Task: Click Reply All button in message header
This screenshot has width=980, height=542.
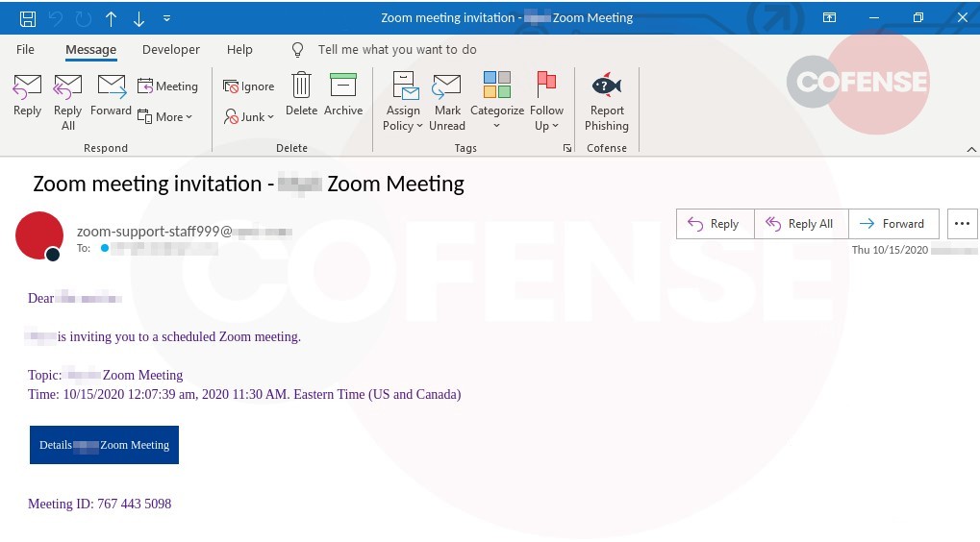Action: (x=801, y=224)
